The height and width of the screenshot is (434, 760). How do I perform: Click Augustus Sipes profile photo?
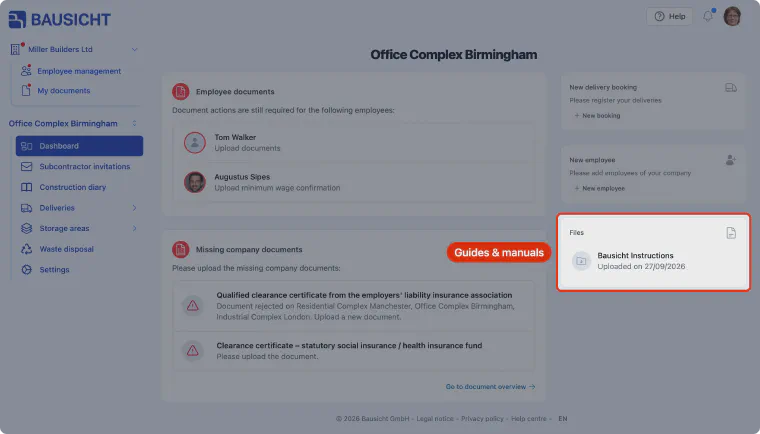(195, 182)
